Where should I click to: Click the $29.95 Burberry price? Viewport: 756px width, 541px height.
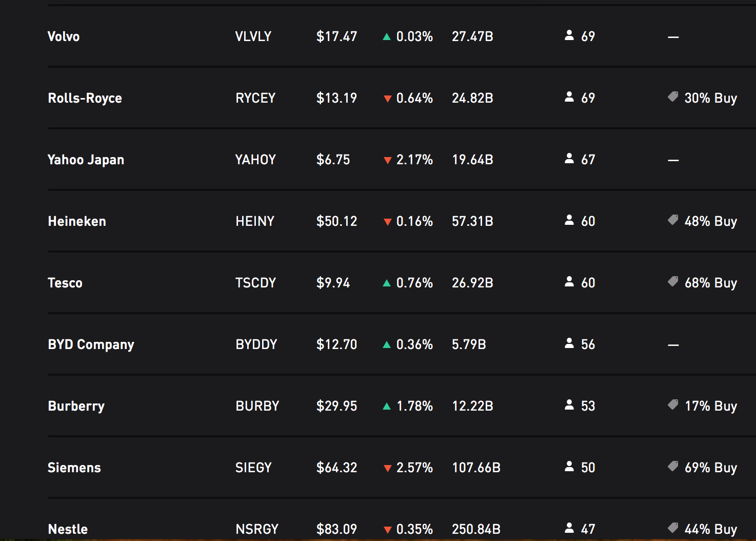point(336,406)
